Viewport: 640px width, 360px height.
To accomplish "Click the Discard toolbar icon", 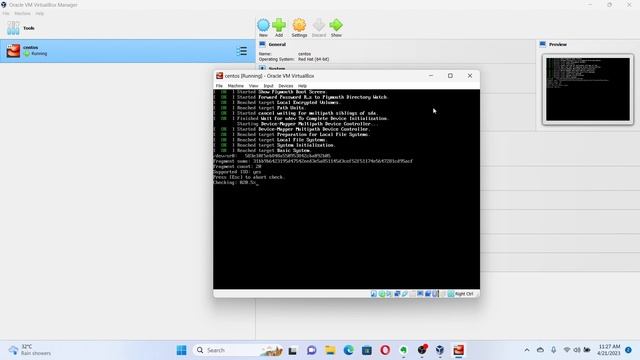I will pyautogui.click(x=319, y=25).
